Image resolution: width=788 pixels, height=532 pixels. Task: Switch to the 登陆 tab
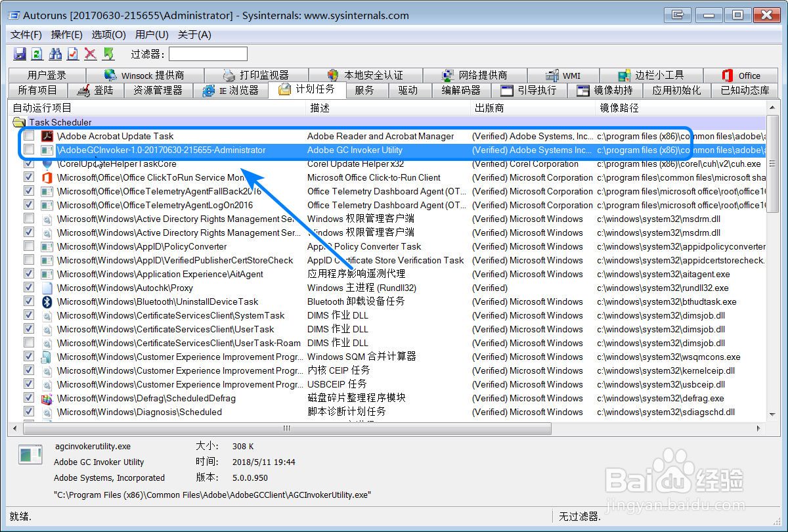[x=95, y=91]
